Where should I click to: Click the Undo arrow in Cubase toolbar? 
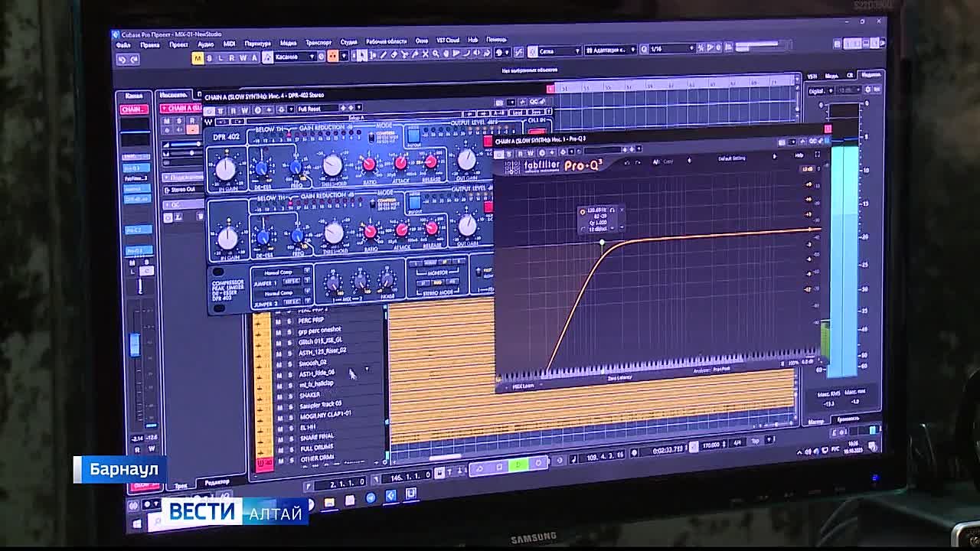(x=122, y=59)
